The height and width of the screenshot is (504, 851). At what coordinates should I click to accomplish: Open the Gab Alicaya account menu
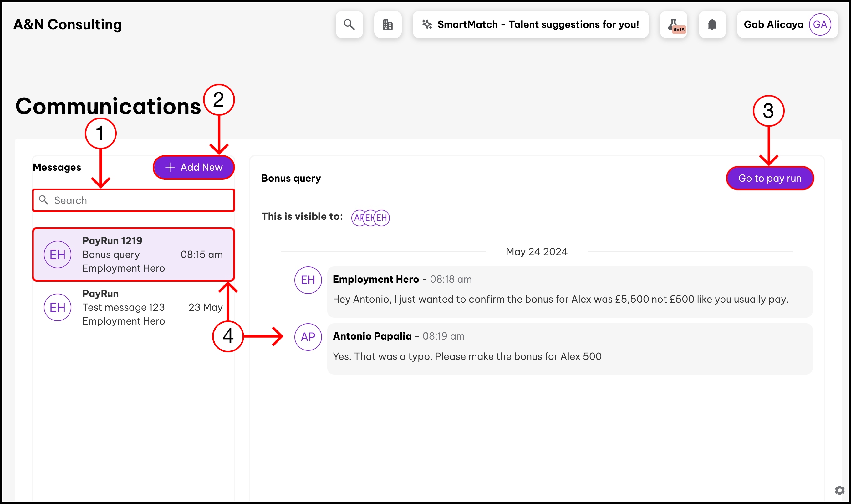(x=773, y=24)
